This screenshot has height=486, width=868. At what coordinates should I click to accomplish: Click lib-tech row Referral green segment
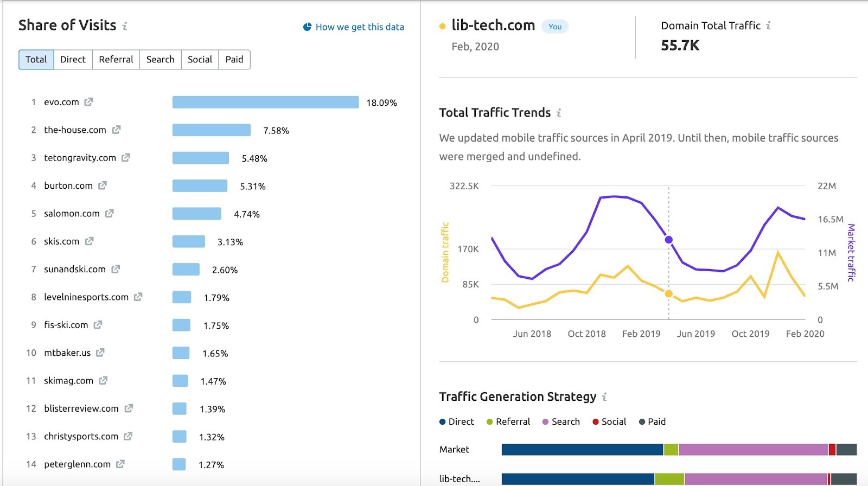click(x=669, y=479)
